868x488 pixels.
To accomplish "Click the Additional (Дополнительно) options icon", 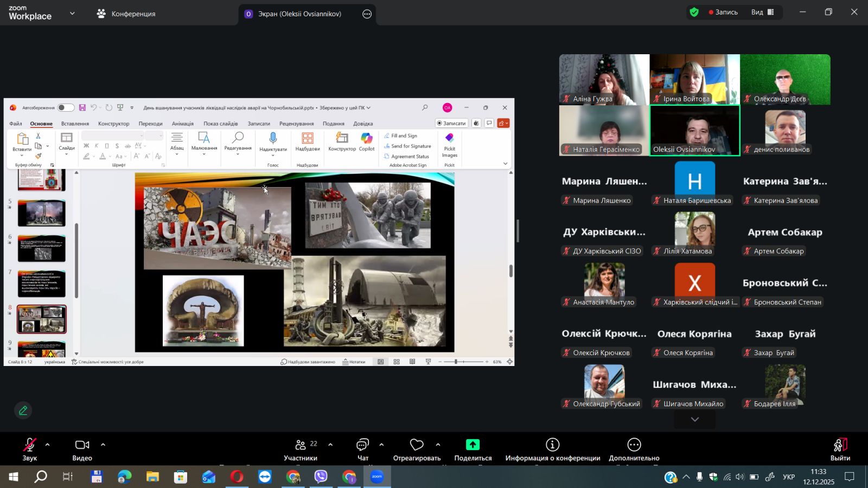I will click(x=634, y=445).
